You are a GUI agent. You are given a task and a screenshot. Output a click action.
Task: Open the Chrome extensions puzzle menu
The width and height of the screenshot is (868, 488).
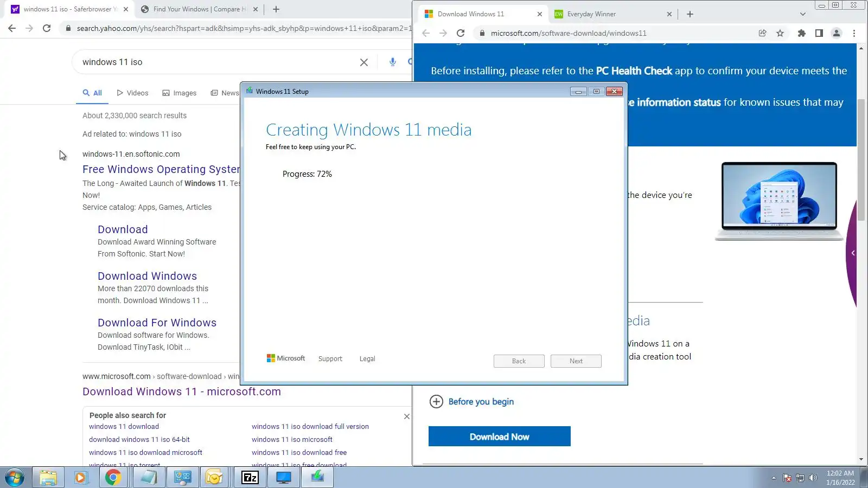tap(801, 33)
